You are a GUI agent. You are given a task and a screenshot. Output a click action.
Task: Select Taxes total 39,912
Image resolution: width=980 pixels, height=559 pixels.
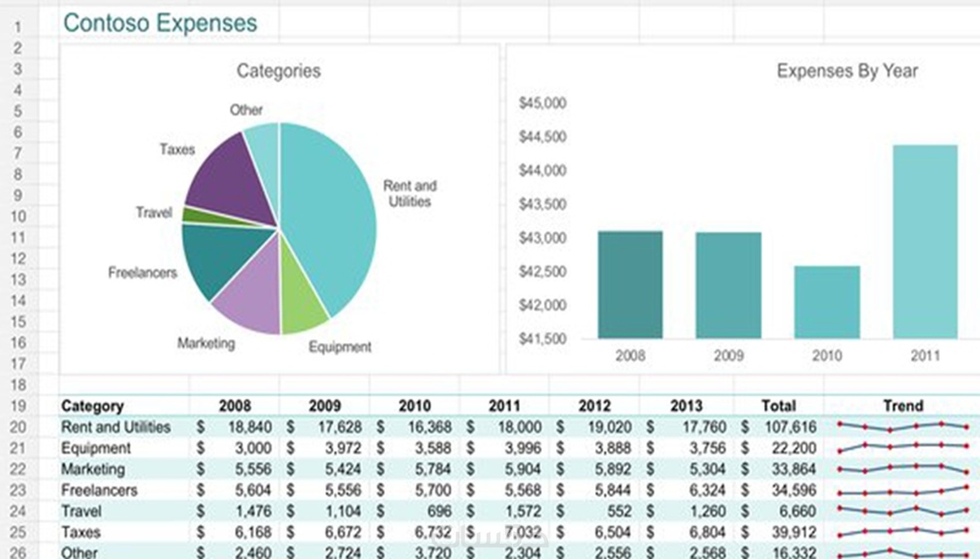pyautogui.click(x=778, y=532)
